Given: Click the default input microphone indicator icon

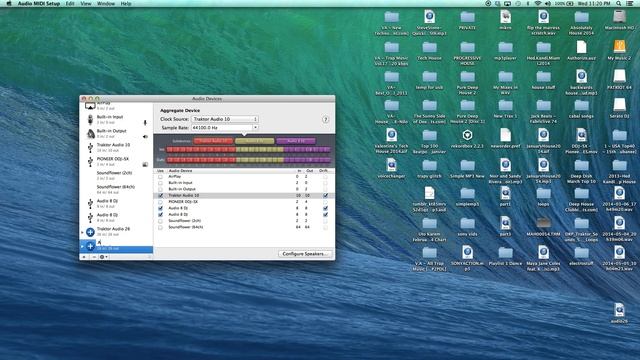Looking at the screenshot, I should coord(145,122).
